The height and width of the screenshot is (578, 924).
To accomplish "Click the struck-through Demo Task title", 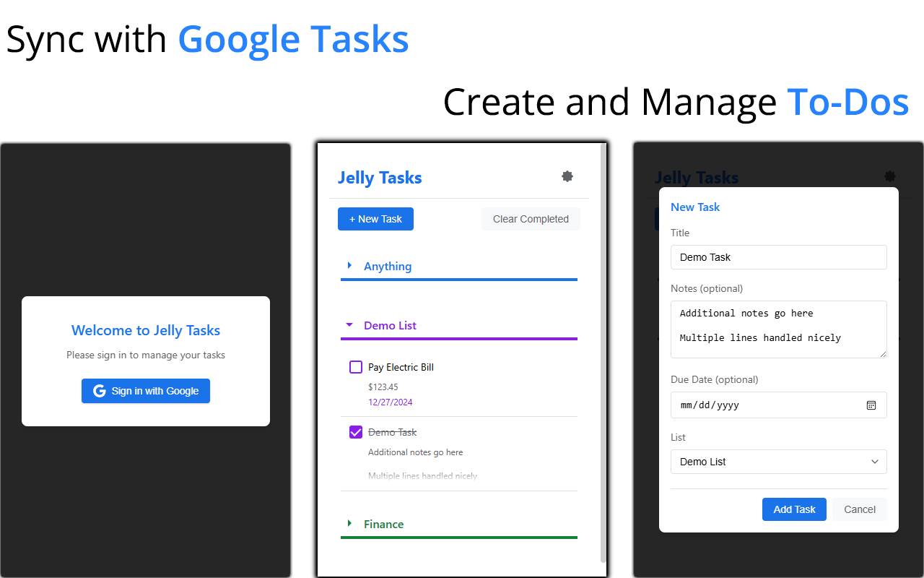I will pyautogui.click(x=393, y=432).
